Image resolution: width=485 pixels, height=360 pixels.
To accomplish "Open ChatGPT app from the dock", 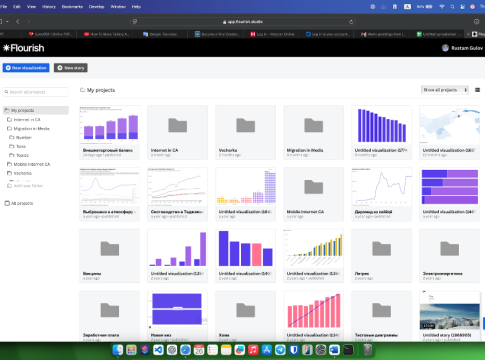I will 172,350.
